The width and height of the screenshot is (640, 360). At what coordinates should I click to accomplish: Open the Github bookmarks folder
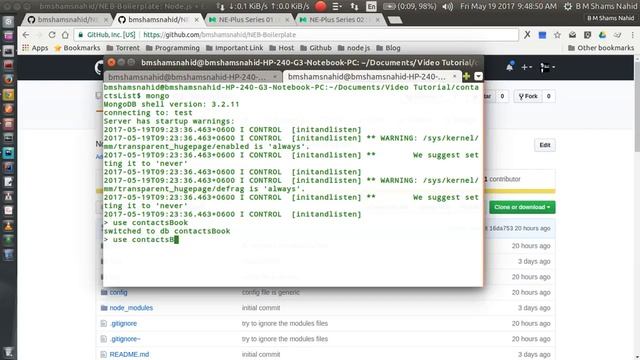coord(316,48)
